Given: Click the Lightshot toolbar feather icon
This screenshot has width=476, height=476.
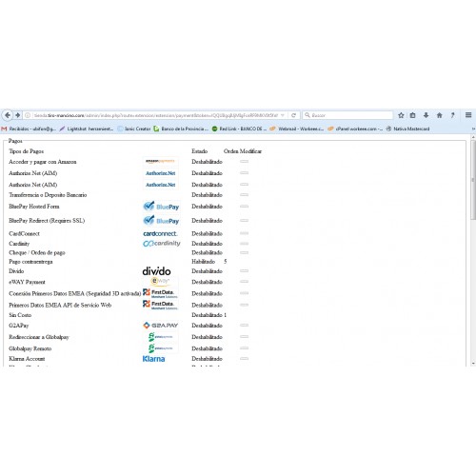Looking at the screenshot, I should [x=452, y=115].
